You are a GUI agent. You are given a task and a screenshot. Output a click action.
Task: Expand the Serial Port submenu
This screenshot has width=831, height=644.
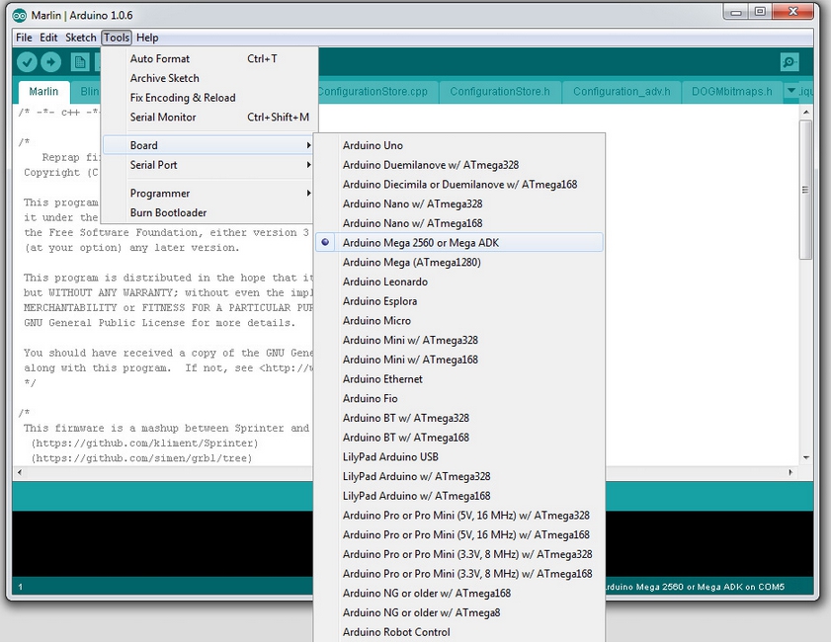208,165
